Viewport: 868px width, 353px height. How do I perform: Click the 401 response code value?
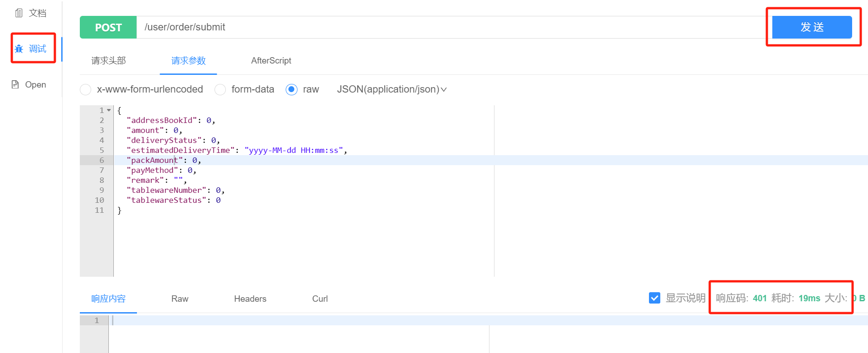coord(760,298)
